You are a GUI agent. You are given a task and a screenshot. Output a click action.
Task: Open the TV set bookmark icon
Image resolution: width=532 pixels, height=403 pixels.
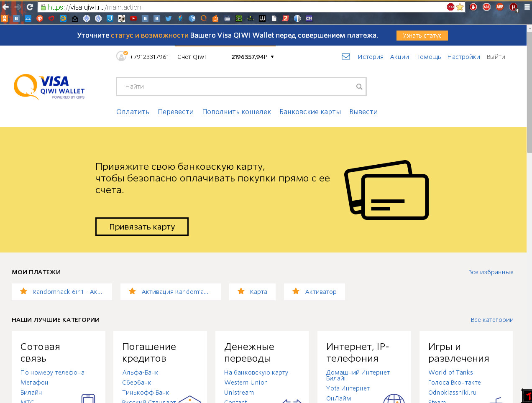click(x=227, y=18)
